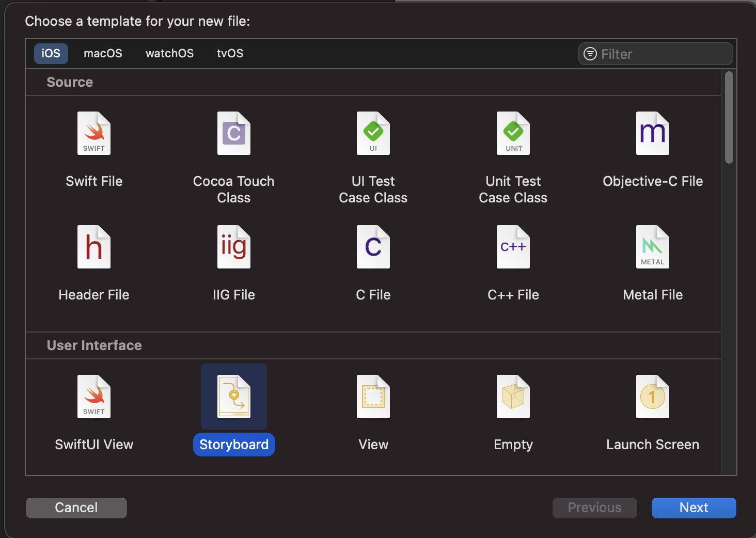Click the UI Test Case Class label

(x=373, y=189)
